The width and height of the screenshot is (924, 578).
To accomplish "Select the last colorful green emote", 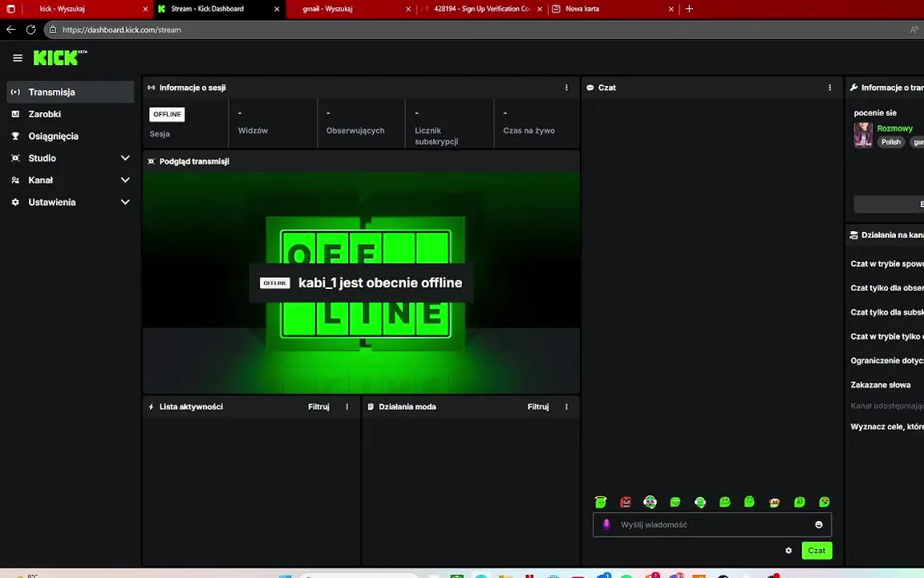I will click(x=825, y=502).
